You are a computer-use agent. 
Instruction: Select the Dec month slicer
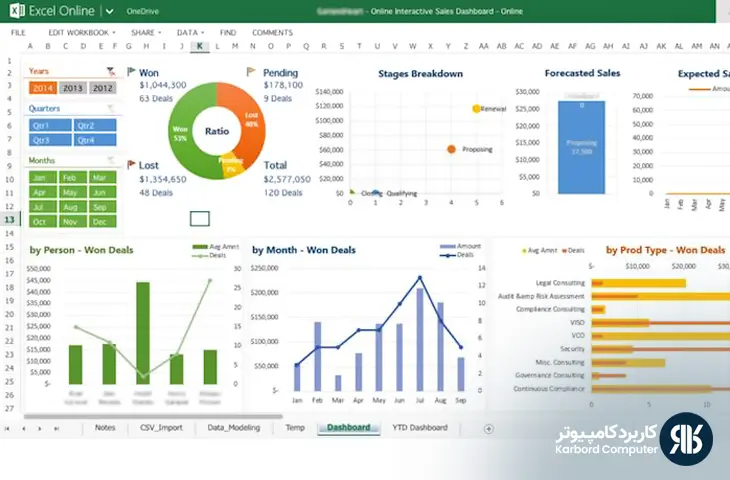point(102,222)
